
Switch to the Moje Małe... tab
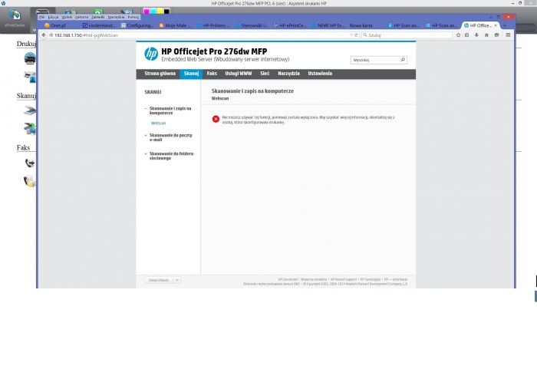176,25
